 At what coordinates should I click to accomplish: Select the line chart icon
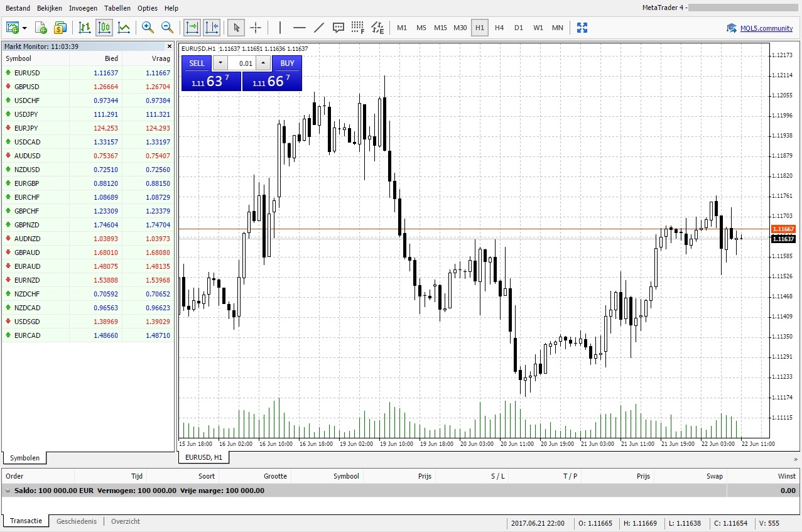[x=124, y=28]
